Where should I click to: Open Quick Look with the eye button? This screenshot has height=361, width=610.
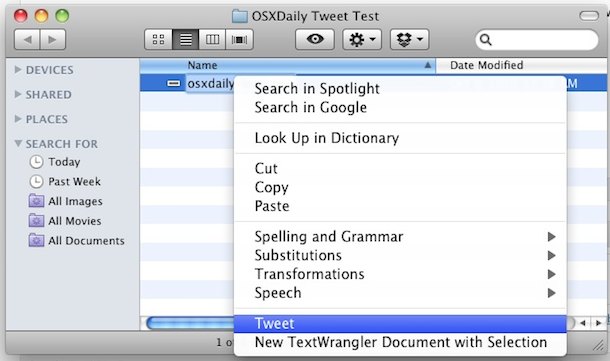click(315, 39)
